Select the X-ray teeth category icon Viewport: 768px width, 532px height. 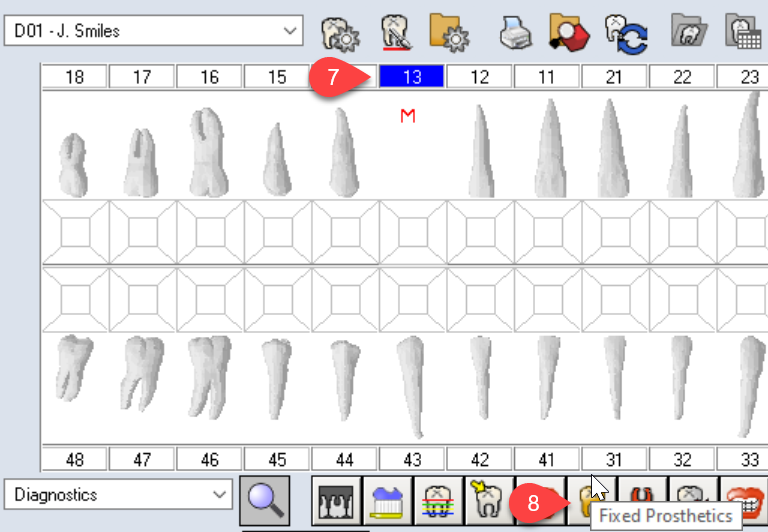tap(336, 501)
